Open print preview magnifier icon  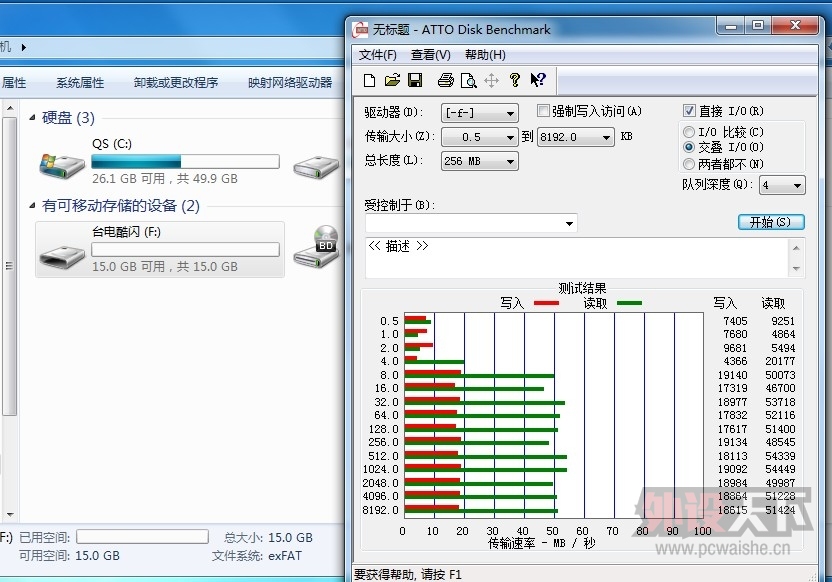tap(469, 81)
